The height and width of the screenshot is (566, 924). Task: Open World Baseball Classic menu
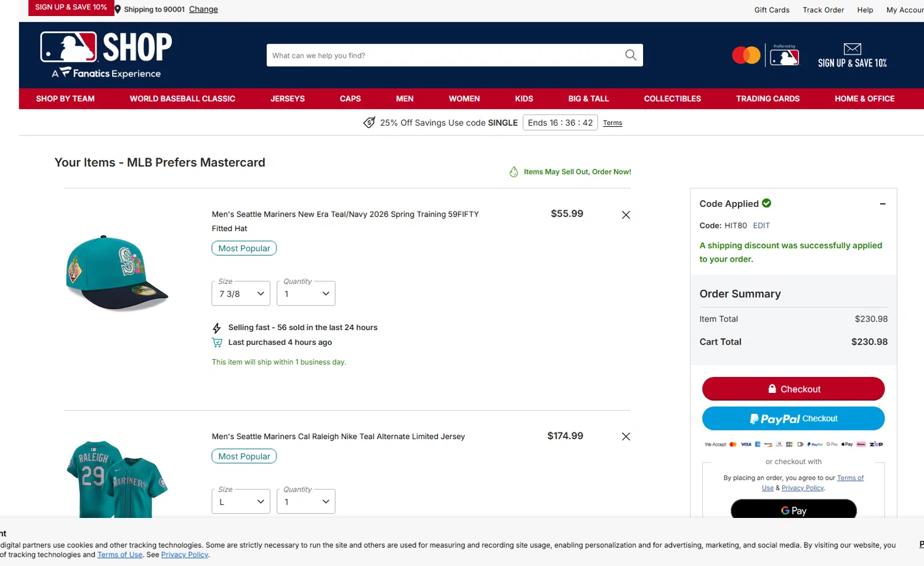(182, 99)
